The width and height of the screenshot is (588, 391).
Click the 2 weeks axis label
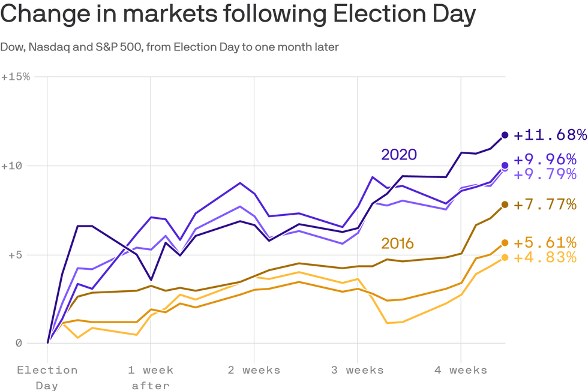254,371
